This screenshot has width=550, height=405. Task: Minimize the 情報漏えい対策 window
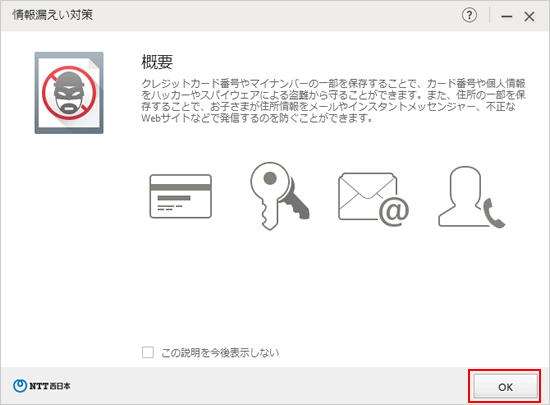507,16
